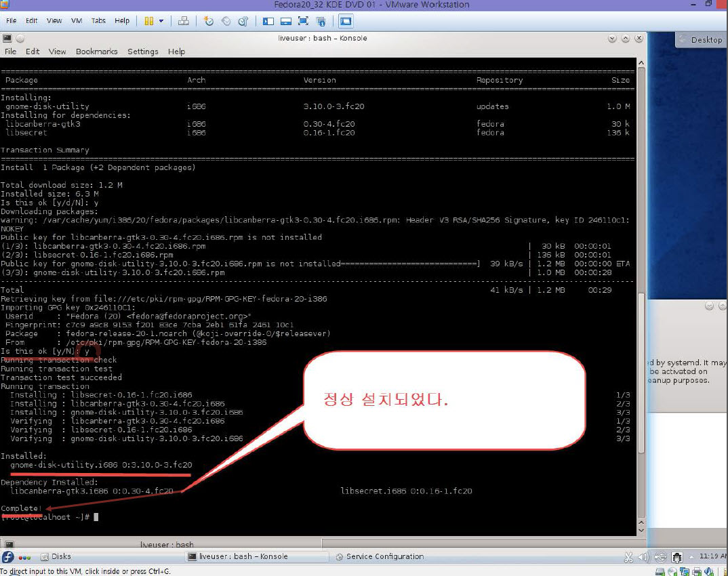Pause the virtual machine from VMware toolbar
Image resolution: width=728 pixels, height=576 pixels.
[148, 21]
